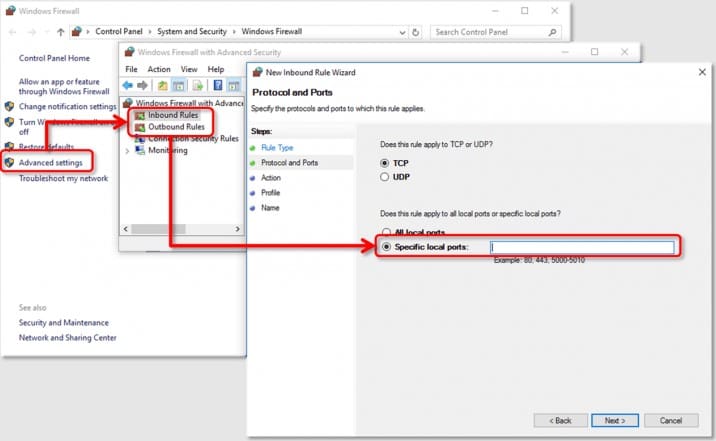
Task: Cancel the New Inbound Rule Wizard
Action: pyautogui.click(x=671, y=420)
